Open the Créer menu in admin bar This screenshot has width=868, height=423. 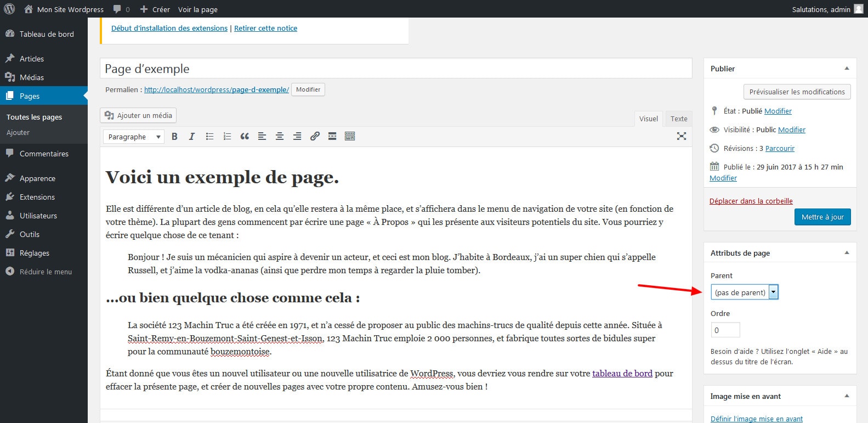coord(155,9)
